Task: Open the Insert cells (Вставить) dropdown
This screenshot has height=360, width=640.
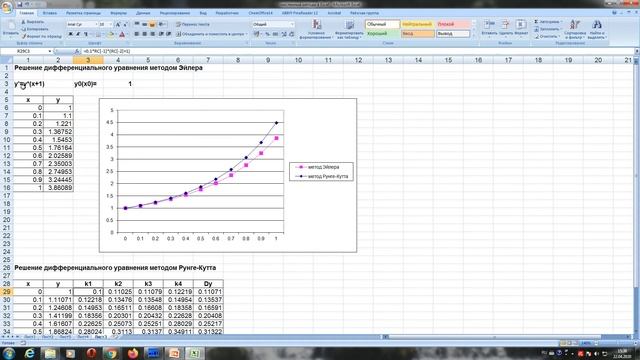Action: coord(489,28)
